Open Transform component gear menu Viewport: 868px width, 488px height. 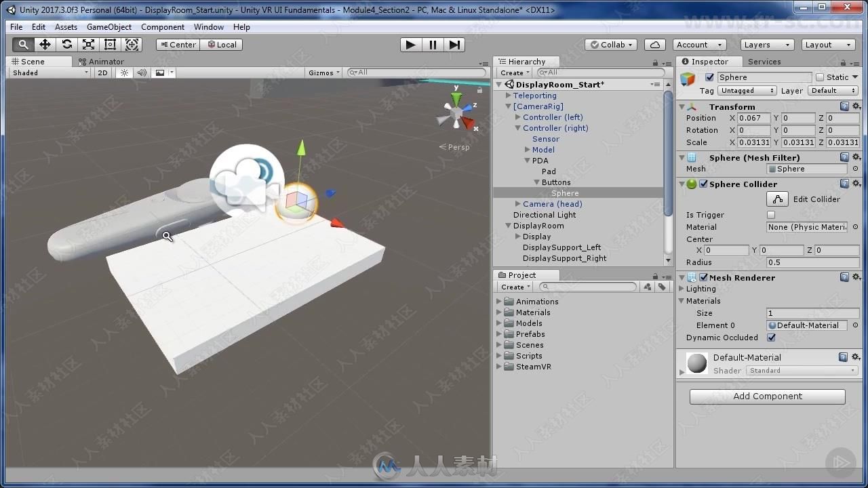(x=856, y=106)
